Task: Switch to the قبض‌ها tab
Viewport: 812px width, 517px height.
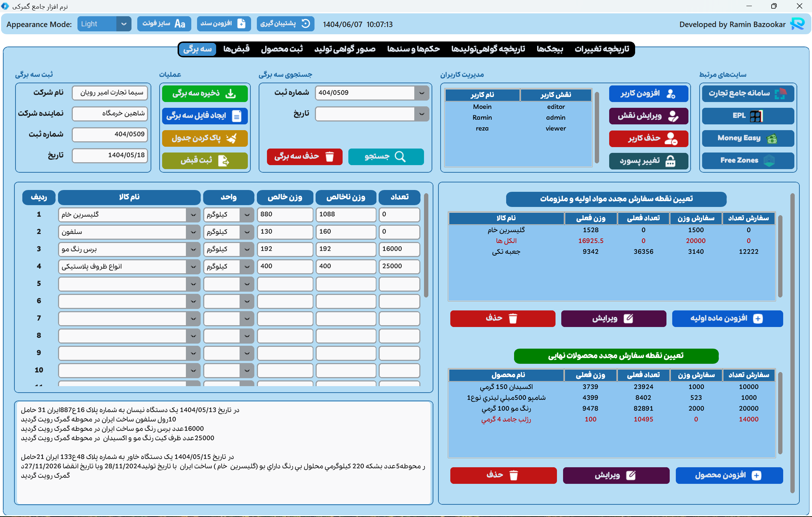Action: [x=236, y=49]
